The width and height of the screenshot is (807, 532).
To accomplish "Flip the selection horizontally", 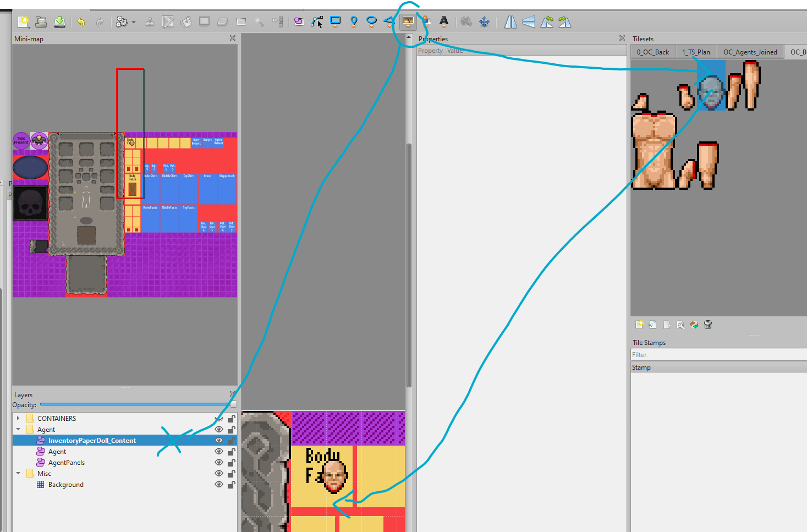I will [510, 22].
